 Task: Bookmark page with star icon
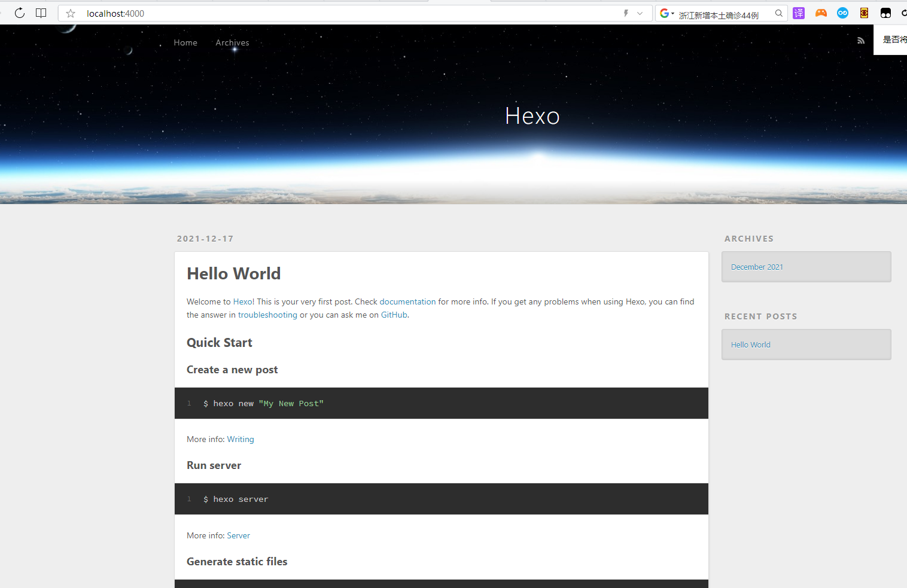coord(71,13)
